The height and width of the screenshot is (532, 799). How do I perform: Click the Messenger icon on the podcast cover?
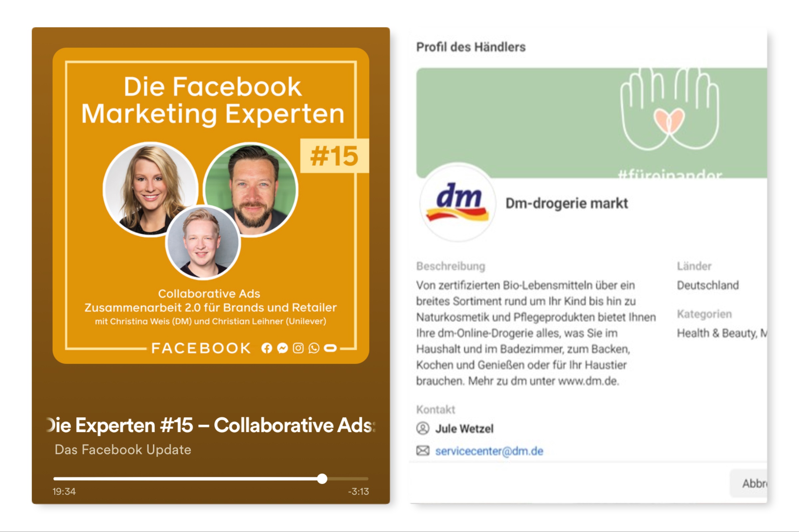pyautogui.click(x=283, y=348)
